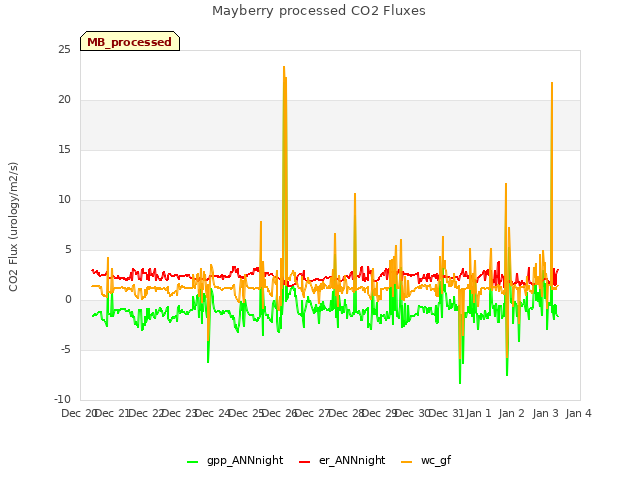The image size is (640, 480).
Task: Click the y-axis label 15
Action: (x=64, y=150)
